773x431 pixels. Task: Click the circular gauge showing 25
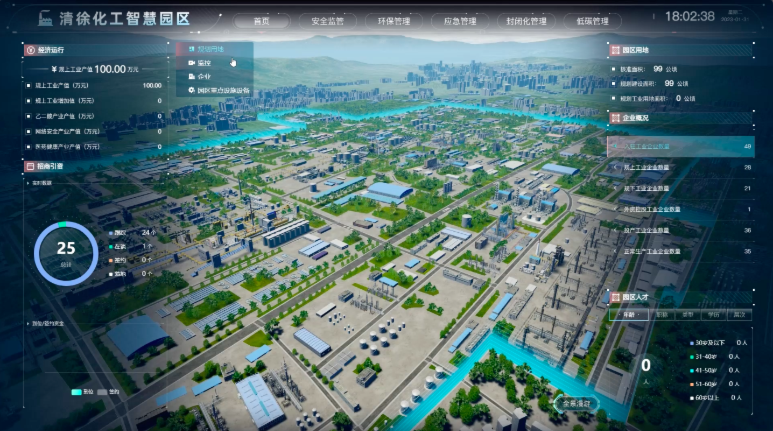(66, 249)
